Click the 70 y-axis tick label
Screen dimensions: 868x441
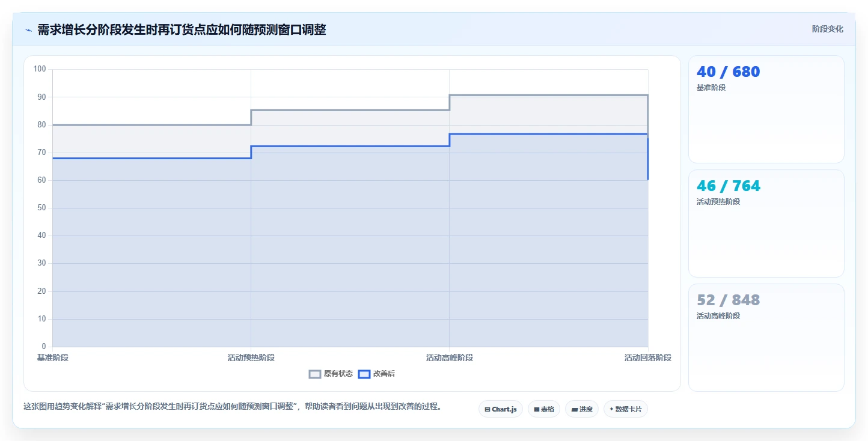42,153
